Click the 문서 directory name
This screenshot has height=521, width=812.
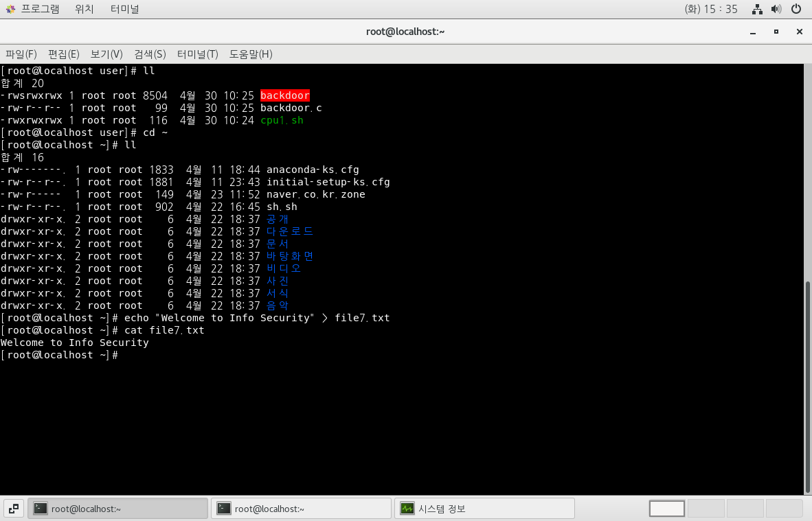278,244
